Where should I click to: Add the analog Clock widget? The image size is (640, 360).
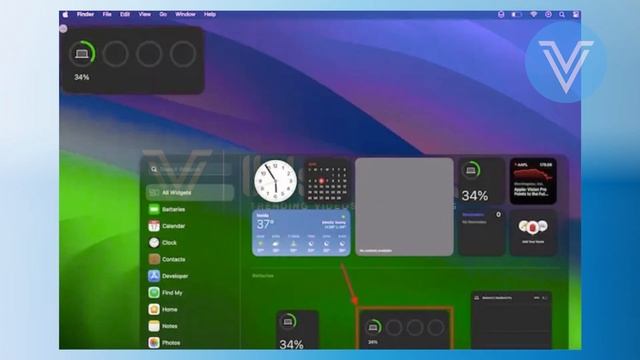pos(276,181)
